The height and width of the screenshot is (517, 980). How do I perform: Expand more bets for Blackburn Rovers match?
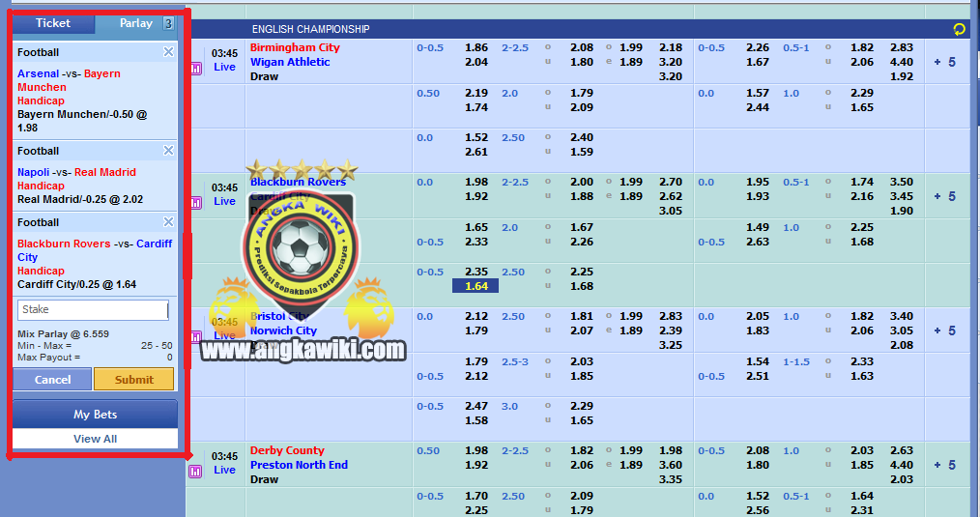click(x=944, y=196)
